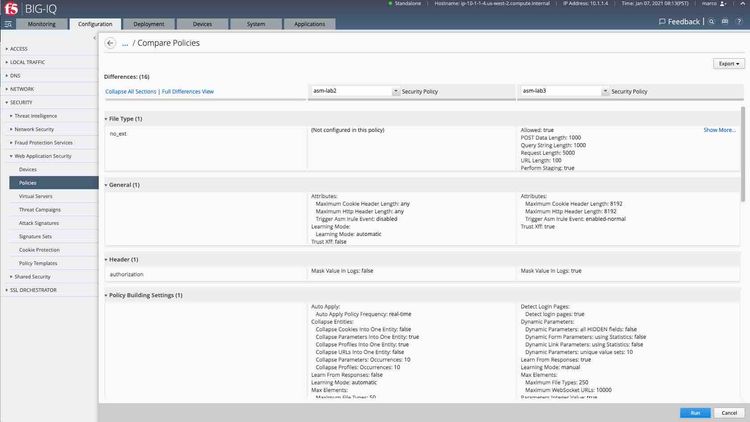Image resolution: width=750 pixels, height=422 pixels.
Task: Collapse the SECURITY sidebar section
Action: (x=21, y=102)
